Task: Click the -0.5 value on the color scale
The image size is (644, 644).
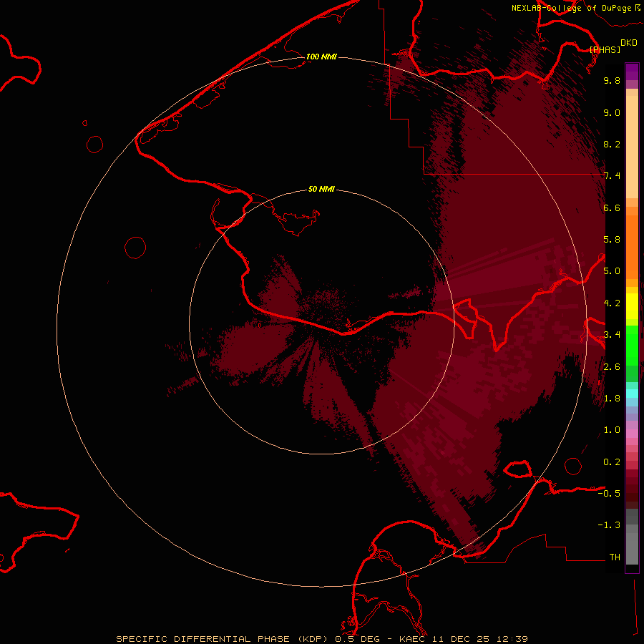Action: (x=609, y=494)
